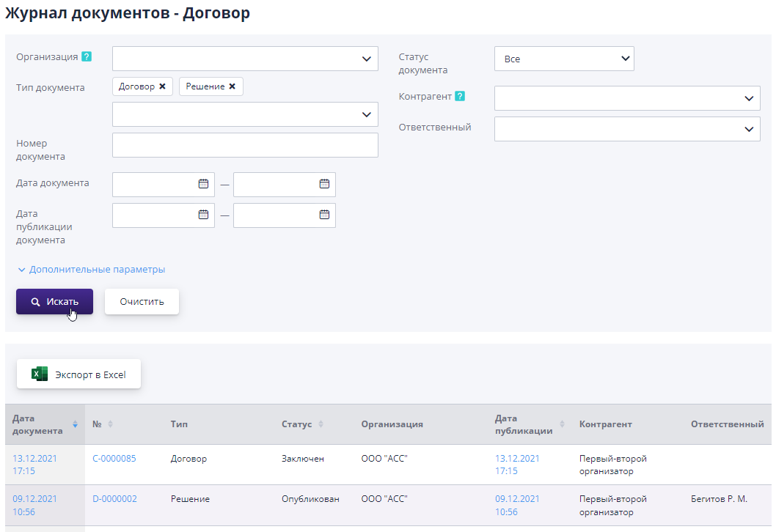Open document link C-0000085

pyautogui.click(x=114, y=459)
